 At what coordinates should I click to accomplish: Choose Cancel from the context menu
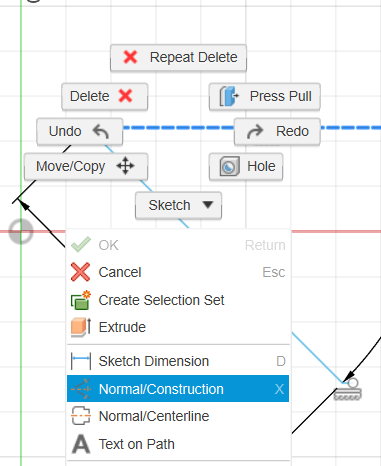178,272
